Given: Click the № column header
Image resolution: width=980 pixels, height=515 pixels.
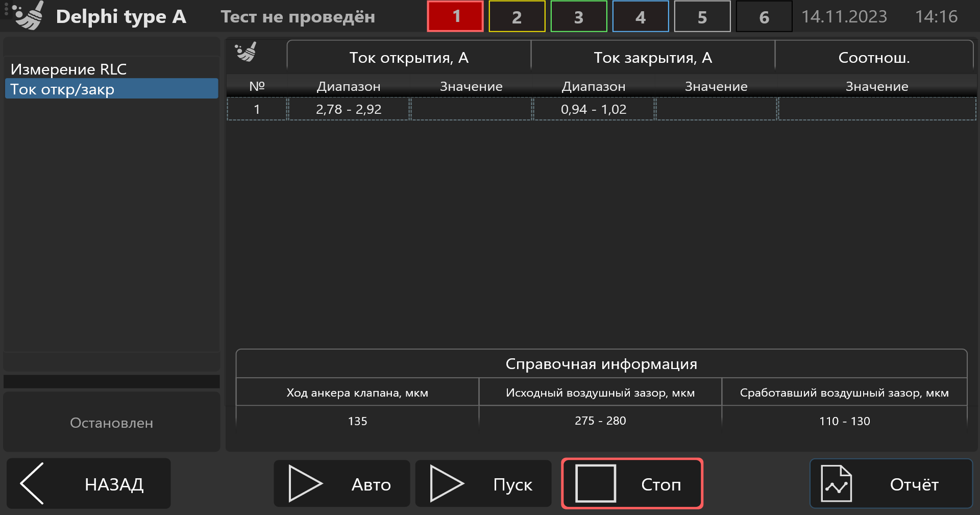Looking at the screenshot, I should pos(257,86).
